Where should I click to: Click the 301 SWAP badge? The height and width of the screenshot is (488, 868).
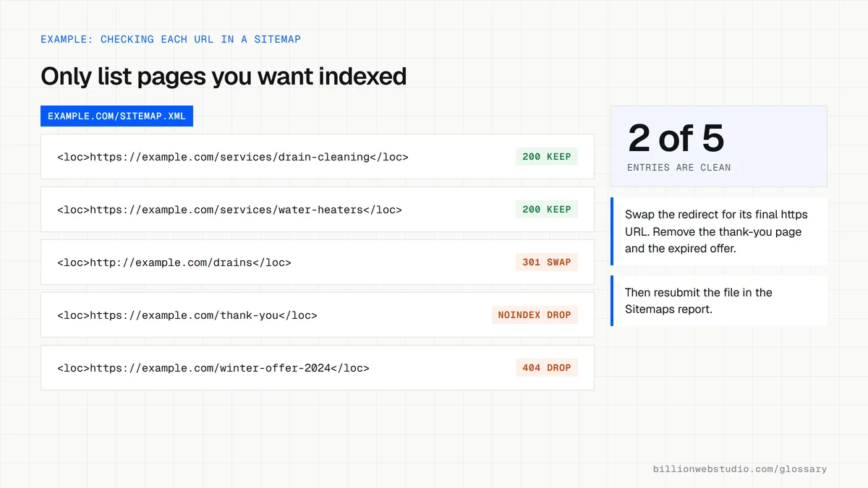[547, 262]
